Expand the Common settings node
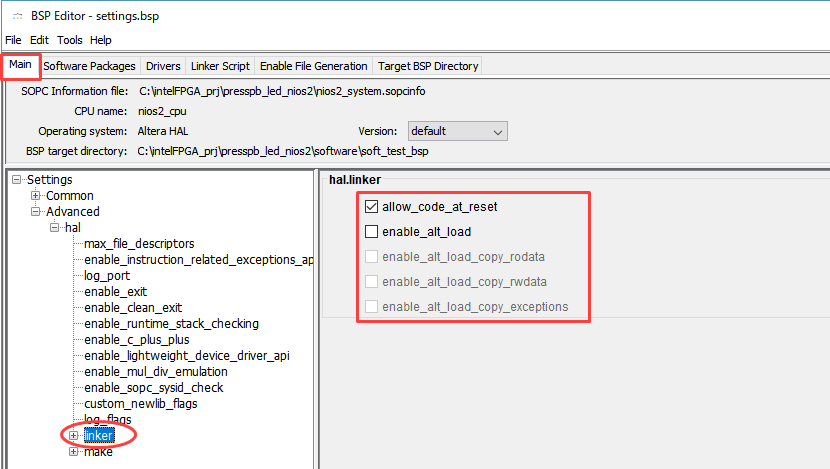 pyautogui.click(x=35, y=196)
